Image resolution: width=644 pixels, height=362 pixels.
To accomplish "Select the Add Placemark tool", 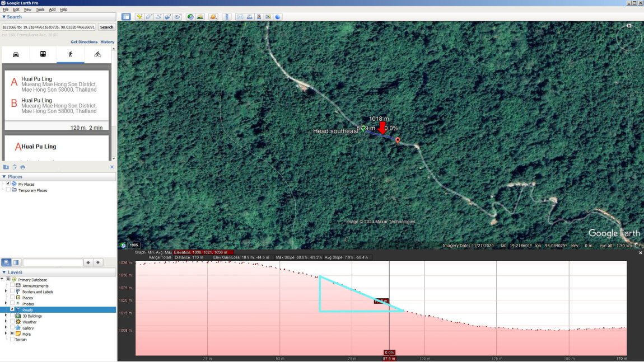I will tap(139, 17).
